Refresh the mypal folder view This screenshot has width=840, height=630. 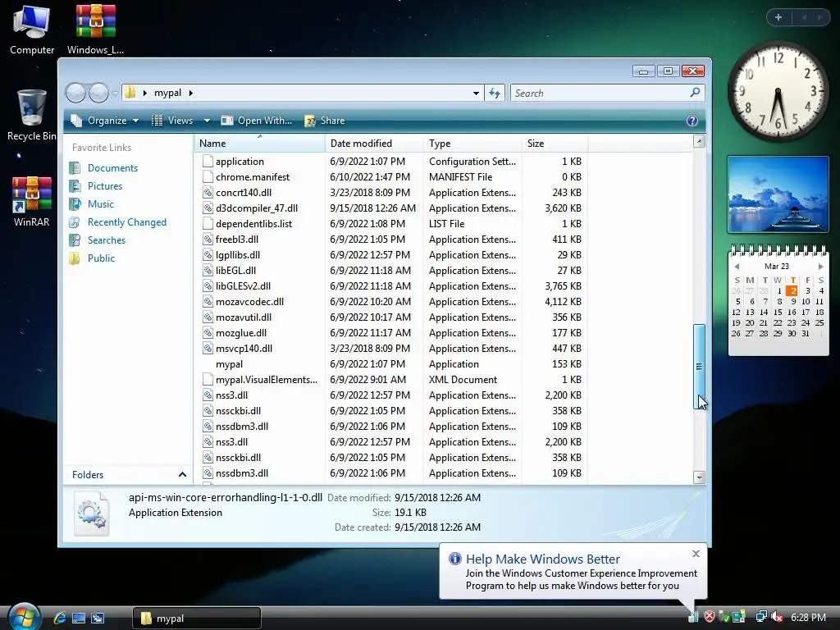(495, 94)
